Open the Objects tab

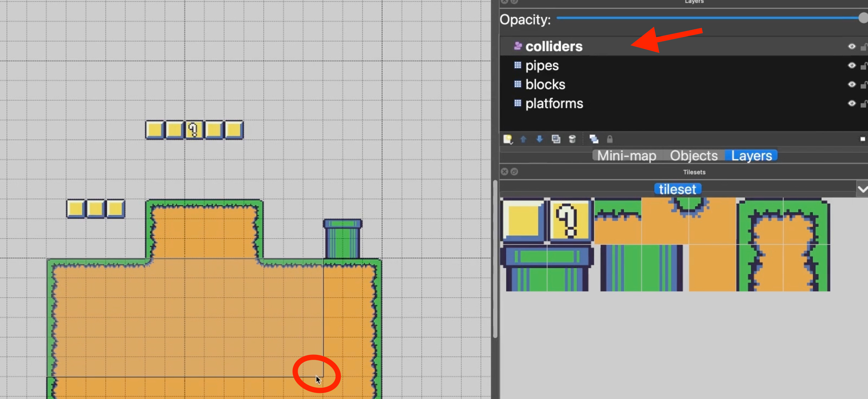(x=694, y=156)
